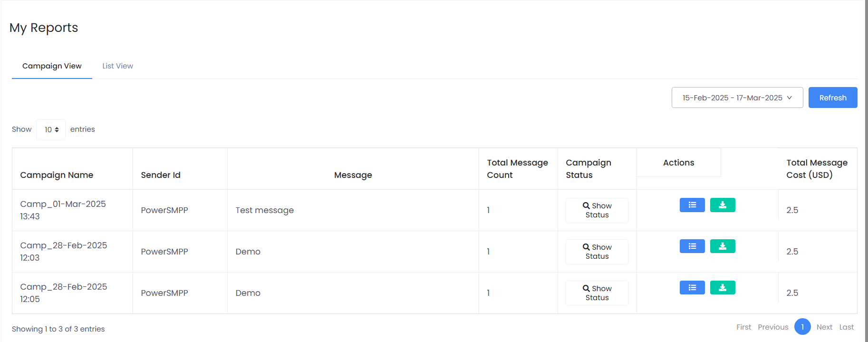Open list details for Camp_01-Mar-2025 campaign
The width and height of the screenshot is (868, 342).
pos(692,205)
